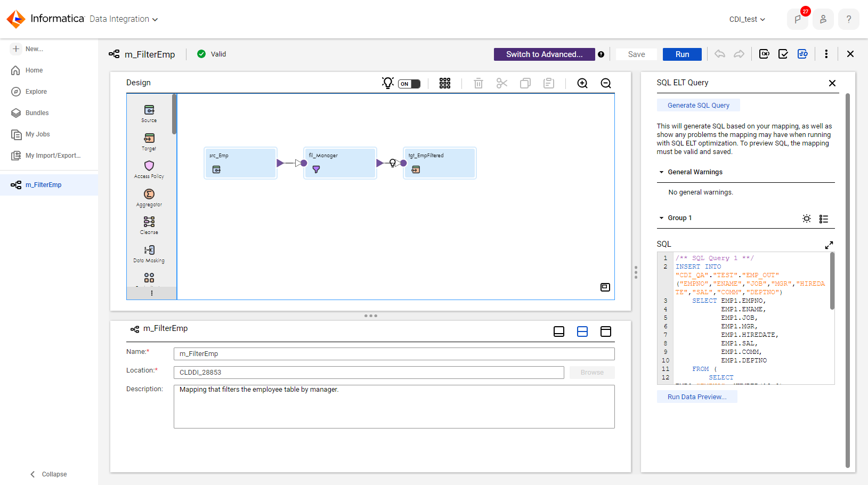Click the copy icon in Design toolbar

[x=525, y=83]
